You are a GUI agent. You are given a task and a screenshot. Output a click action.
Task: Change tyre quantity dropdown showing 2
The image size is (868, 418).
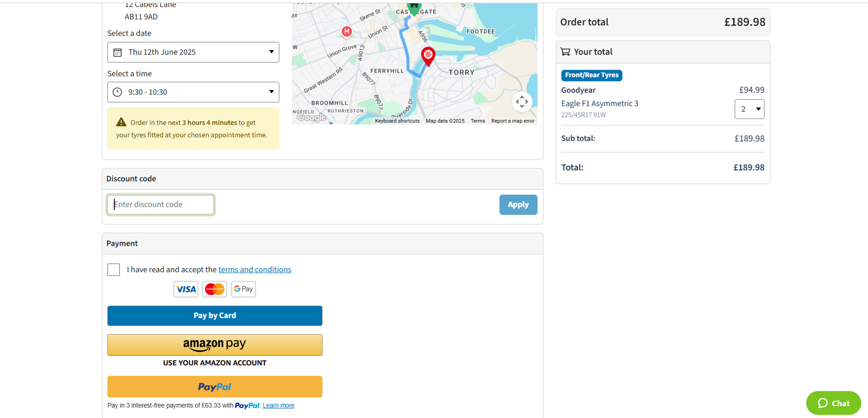[749, 109]
